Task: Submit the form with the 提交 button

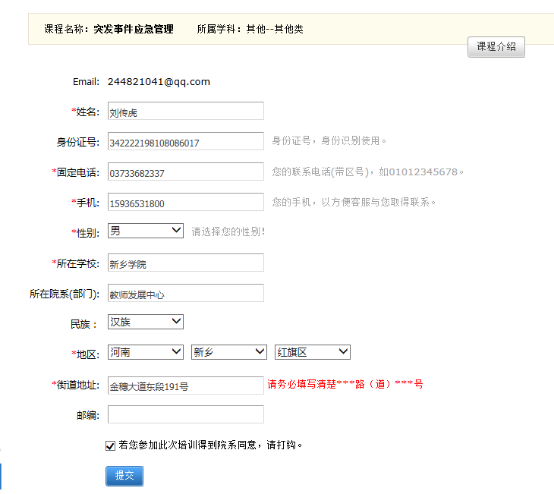Action: [x=124, y=476]
